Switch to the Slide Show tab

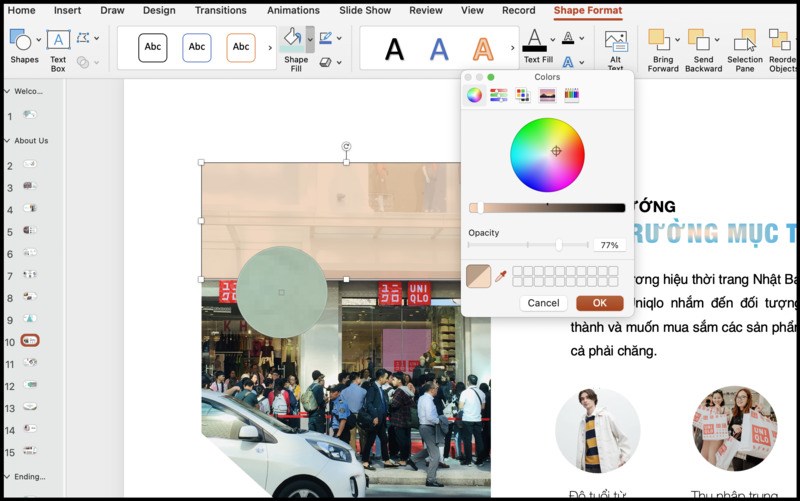pyautogui.click(x=365, y=10)
